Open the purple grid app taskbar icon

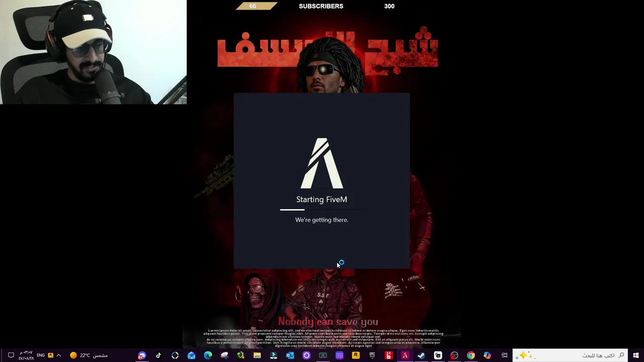click(x=340, y=355)
